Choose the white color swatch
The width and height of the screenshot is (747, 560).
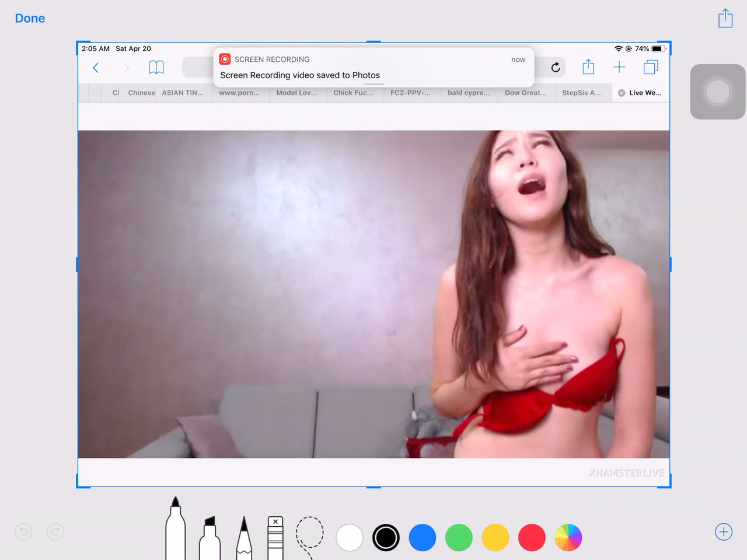click(350, 537)
